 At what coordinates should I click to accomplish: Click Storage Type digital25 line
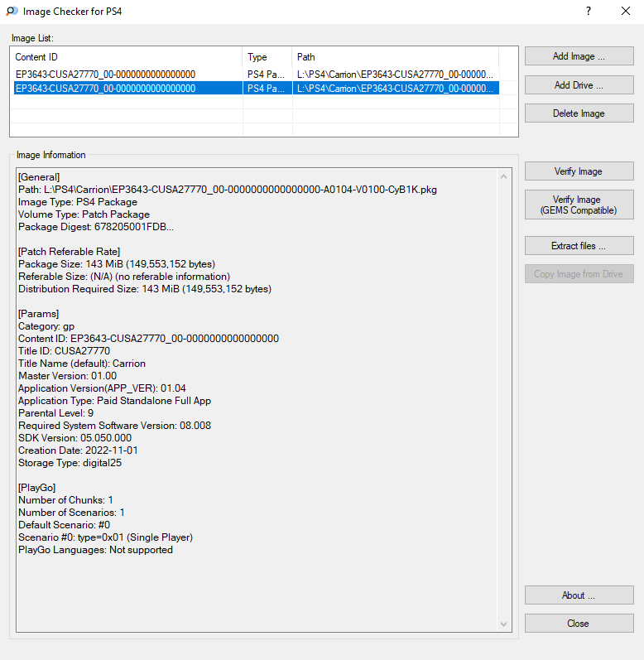[x=70, y=463]
